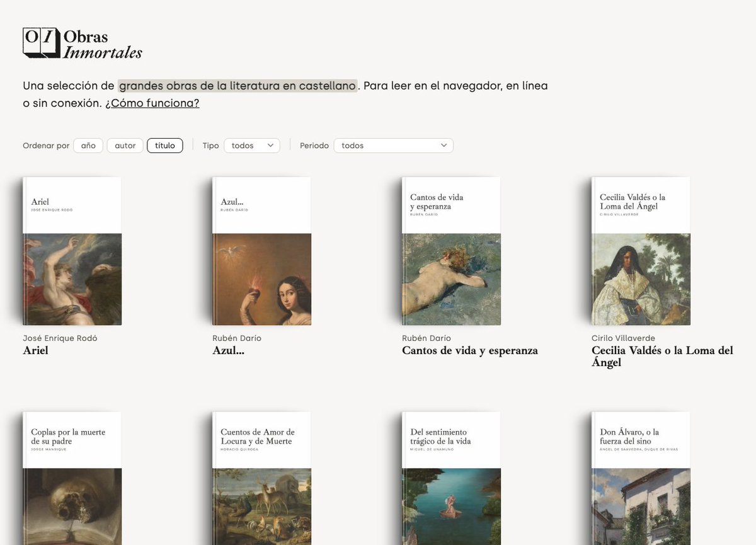756x545 pixels.
Task: Click Cantos de vida y esperanza title link
Action: (470, 350)
